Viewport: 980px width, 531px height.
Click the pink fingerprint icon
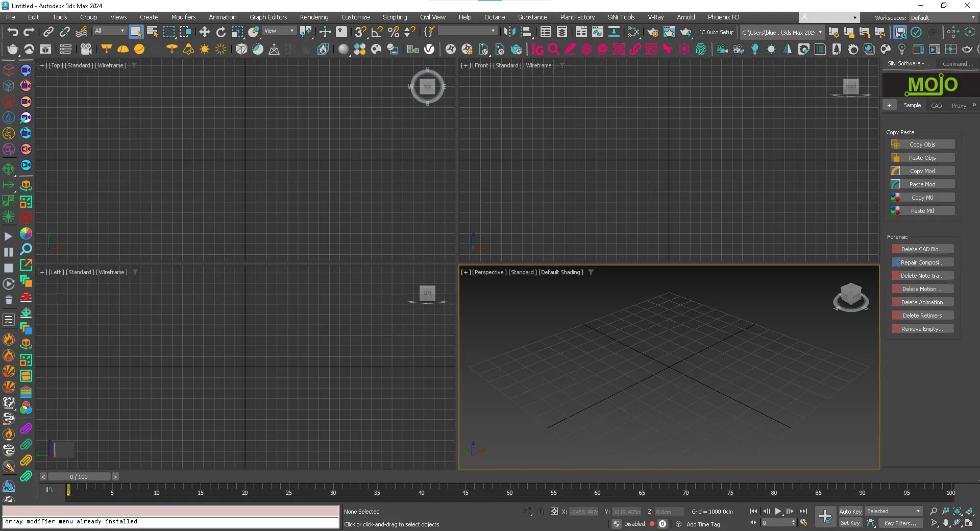point(701,49)
